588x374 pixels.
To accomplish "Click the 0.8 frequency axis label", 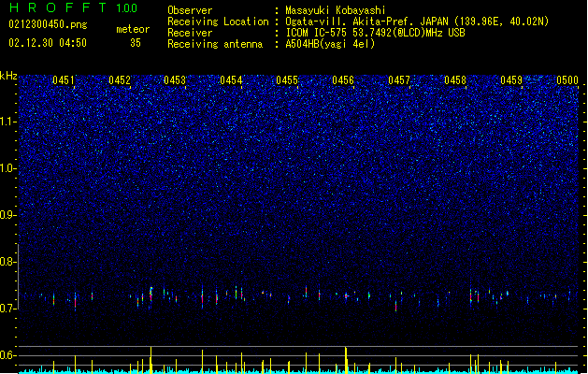I will pyautogui.click(x=7, y=262).
